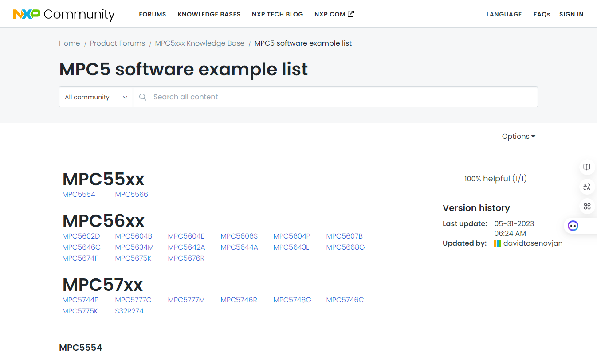Open the MPC5676R link
The height and width of the screenshot is (364, 597).
[x=186, y=258]
